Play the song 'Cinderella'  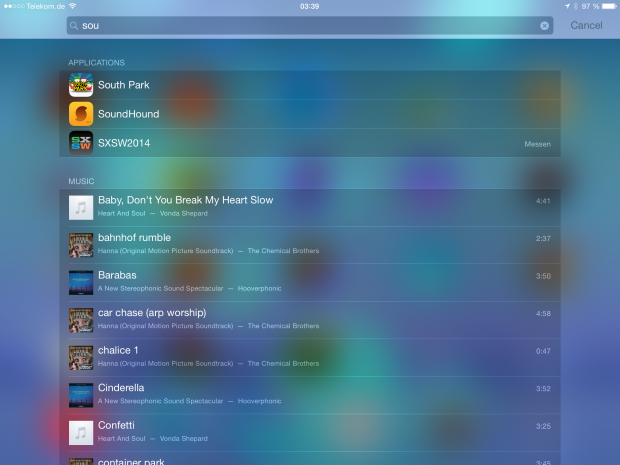tap(310, 395)
